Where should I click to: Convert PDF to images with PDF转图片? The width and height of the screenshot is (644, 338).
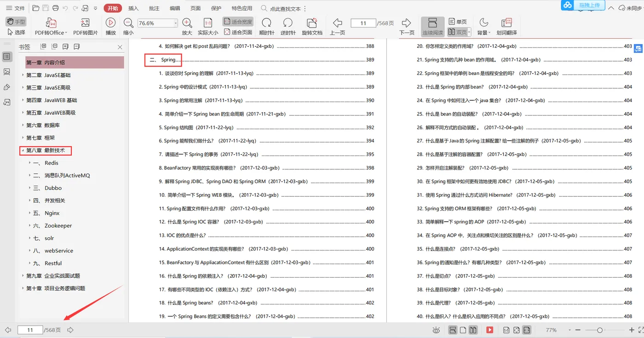(86, 27)
